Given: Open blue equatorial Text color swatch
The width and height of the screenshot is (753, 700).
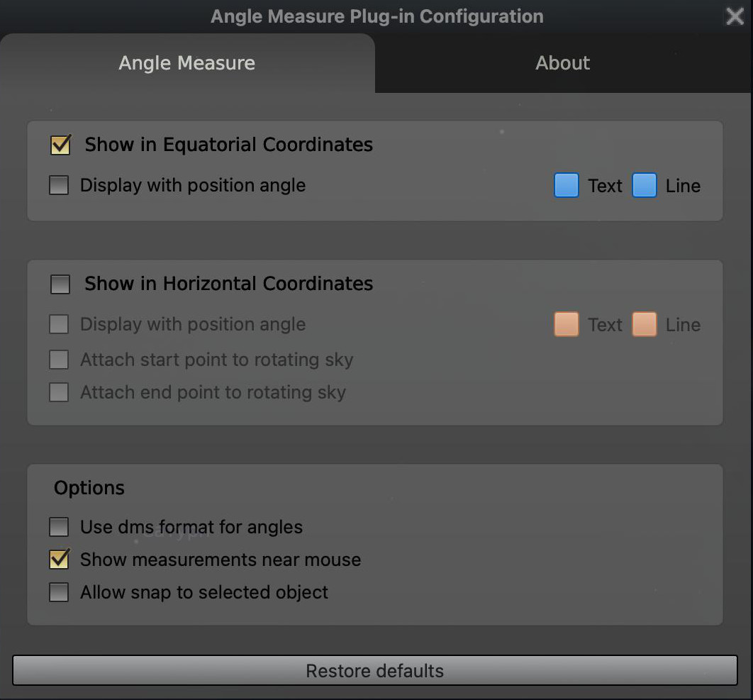Looking at the screenshot, I should click(567, 186).
